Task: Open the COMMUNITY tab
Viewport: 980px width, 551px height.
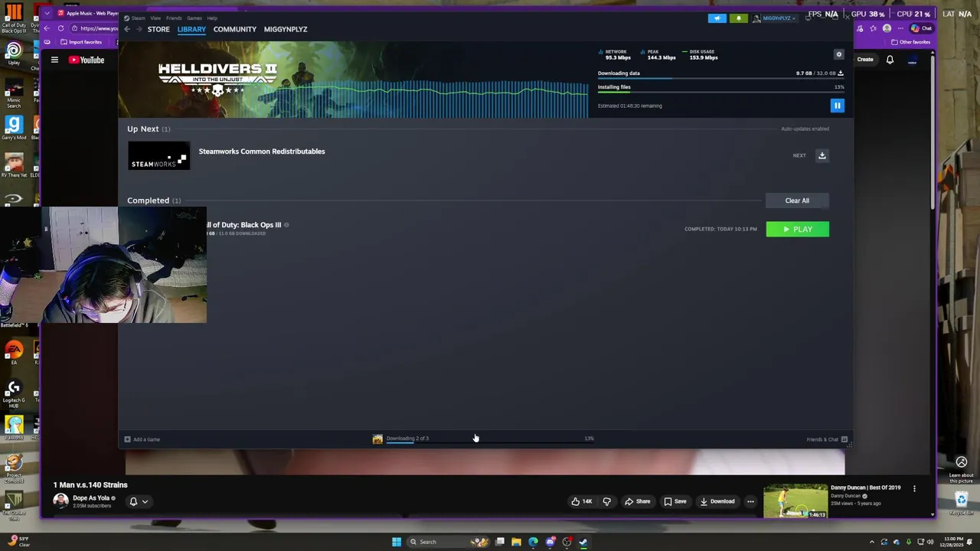Action: tap(235, 29)
